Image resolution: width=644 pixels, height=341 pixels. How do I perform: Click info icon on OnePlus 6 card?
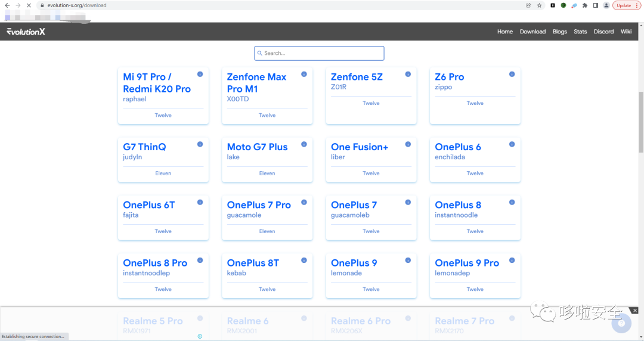pos(512,144)
